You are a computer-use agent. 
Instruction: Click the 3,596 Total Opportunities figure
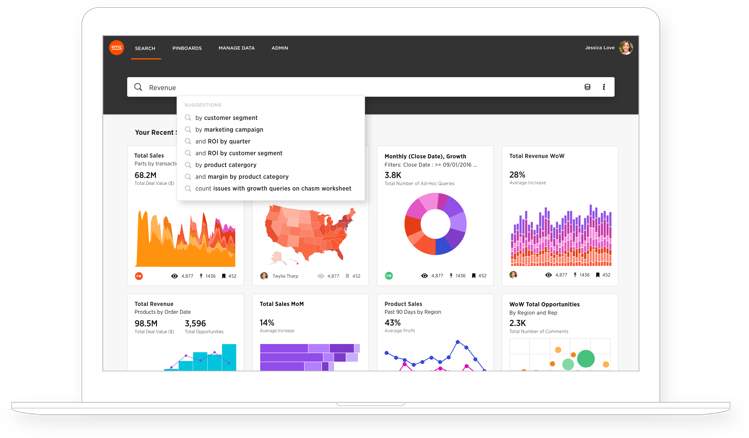(x=195, y=323)
